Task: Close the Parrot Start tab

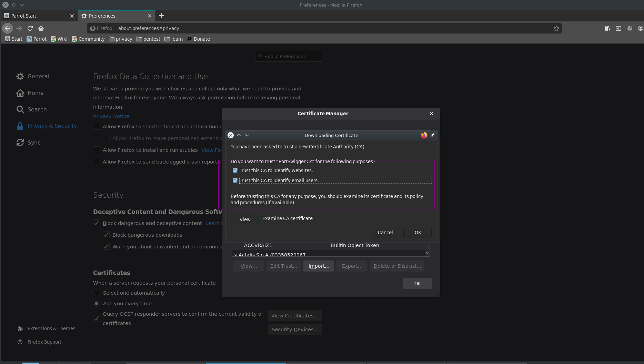Action: [72, 16]
